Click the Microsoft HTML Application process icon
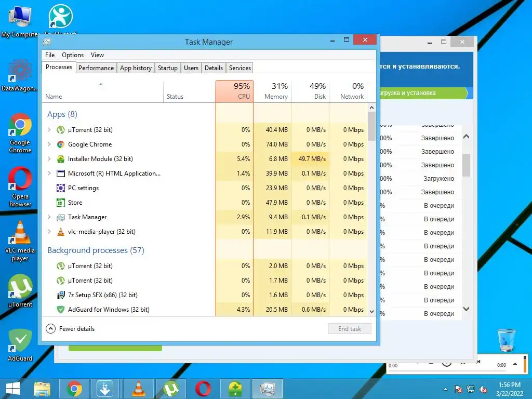The height and width of the screenshot is (399, 532). [x=60, y=174]
